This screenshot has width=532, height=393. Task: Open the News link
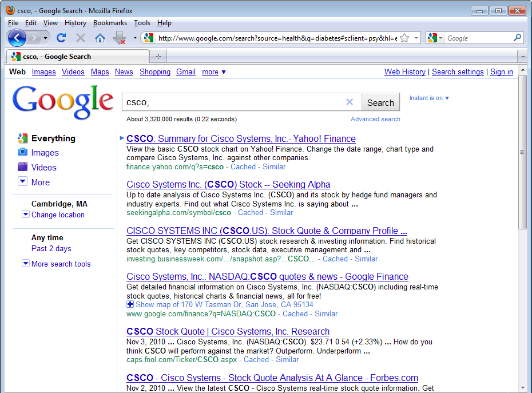click(124, 72)
